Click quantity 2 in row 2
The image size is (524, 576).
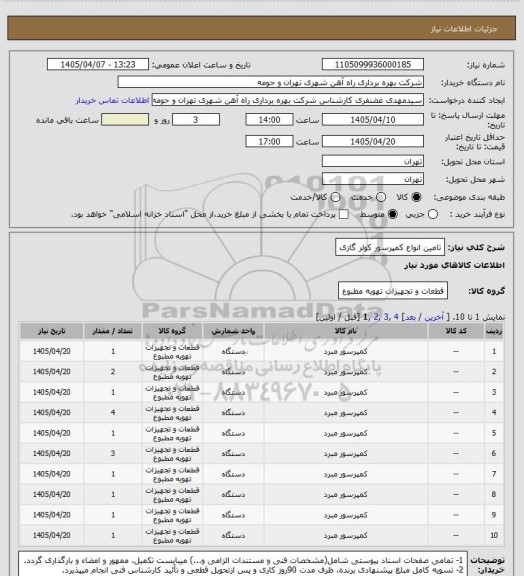[x=113, y=372]
